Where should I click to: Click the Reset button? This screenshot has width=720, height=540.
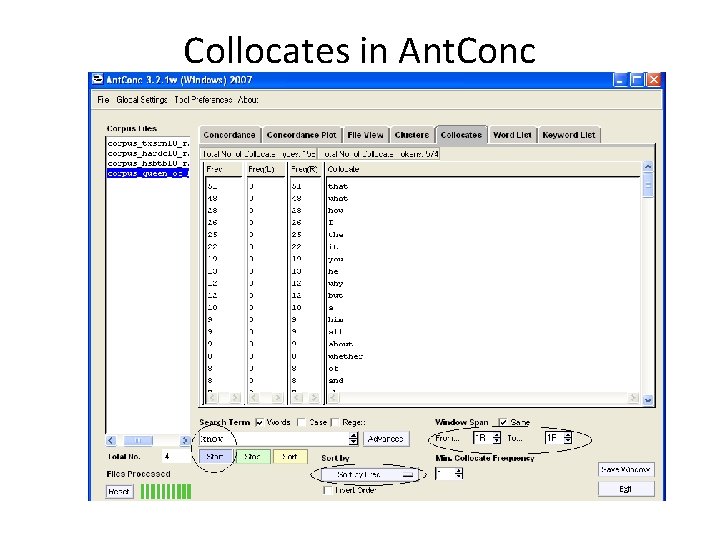coord(119,491)
